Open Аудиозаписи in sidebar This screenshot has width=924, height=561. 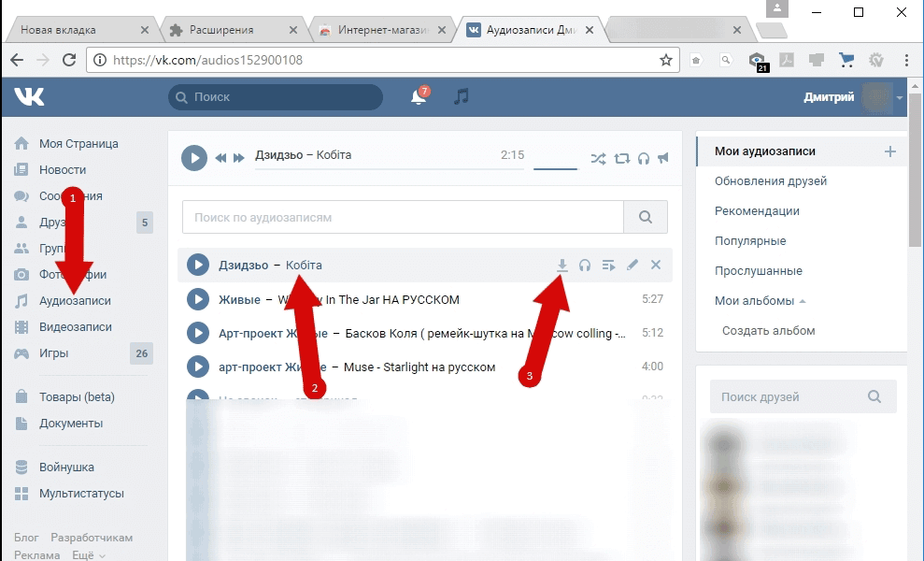tap(75, 301)
